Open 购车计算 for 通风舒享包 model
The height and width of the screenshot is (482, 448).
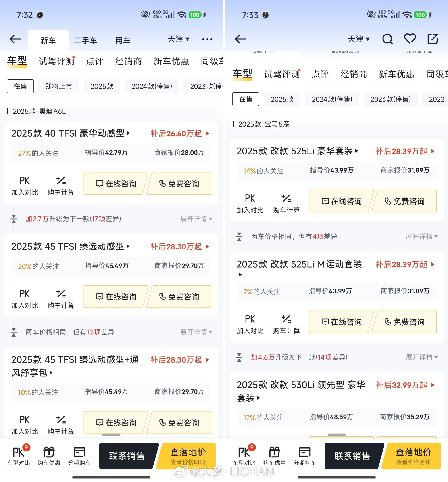[61, 425]
